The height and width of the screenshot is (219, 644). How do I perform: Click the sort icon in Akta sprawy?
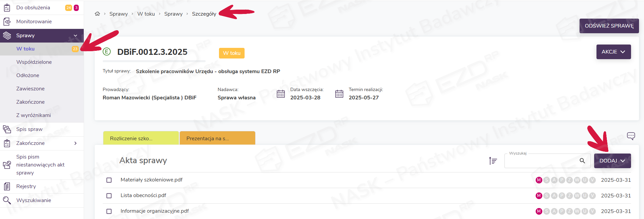click(493, 161)
